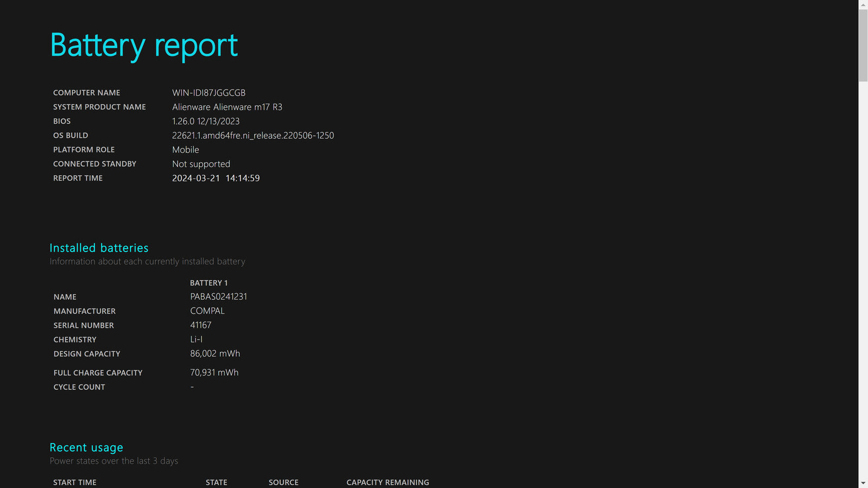Screen dimensions: 868x488
Task: Click the FULL CHARGE CAPACITY label
Action: (98, 373)
